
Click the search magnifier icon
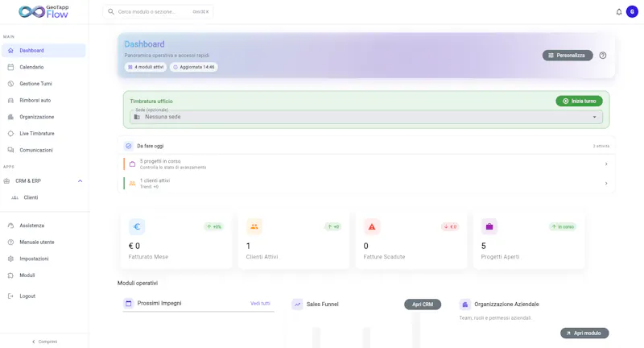coord(111,12)
